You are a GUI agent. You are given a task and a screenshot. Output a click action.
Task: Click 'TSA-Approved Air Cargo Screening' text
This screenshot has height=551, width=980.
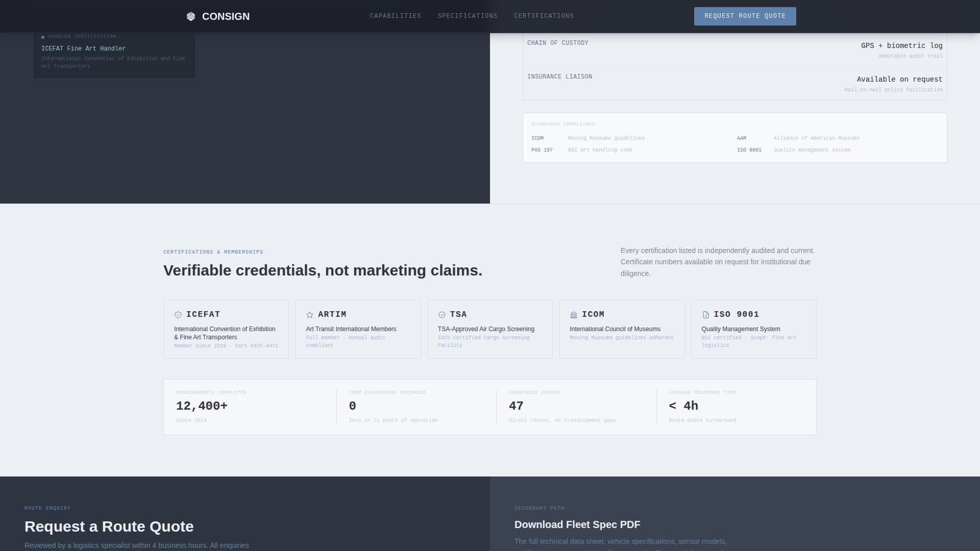pos(486,330)
